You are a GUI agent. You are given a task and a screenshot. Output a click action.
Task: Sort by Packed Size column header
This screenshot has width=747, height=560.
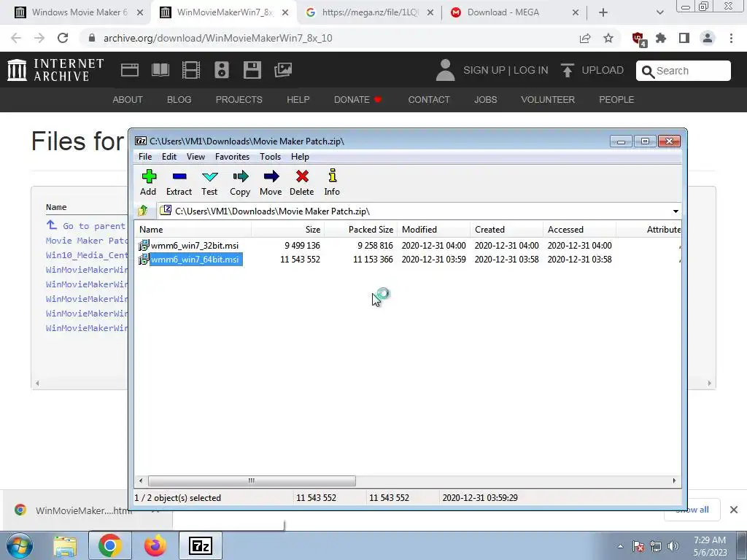point(360,229)
